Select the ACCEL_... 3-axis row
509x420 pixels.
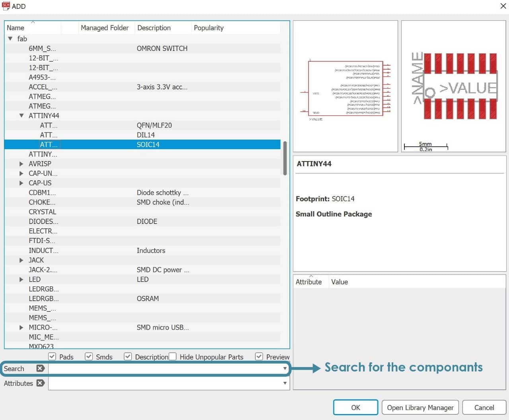click(x=142, y=87)
